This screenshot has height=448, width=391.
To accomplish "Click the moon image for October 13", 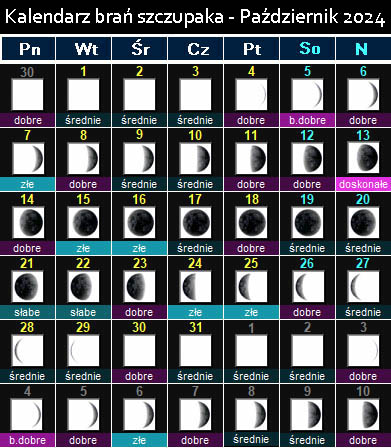I will pos(363,158).
